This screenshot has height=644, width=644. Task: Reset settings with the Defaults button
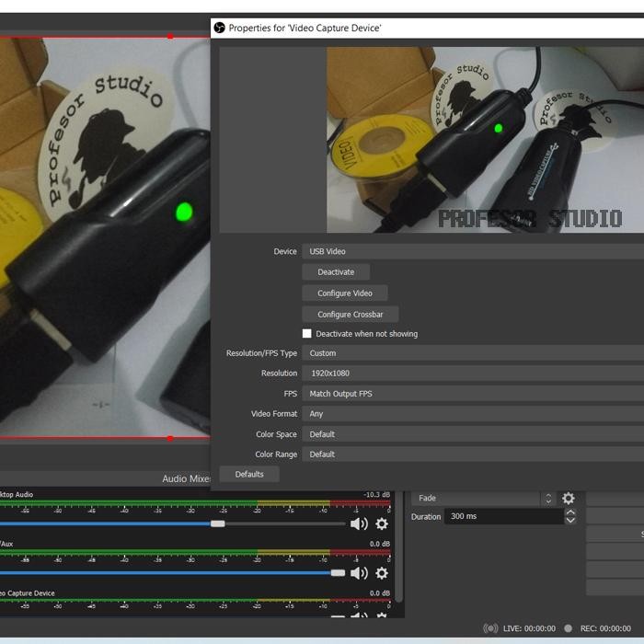tap(249, 475)
